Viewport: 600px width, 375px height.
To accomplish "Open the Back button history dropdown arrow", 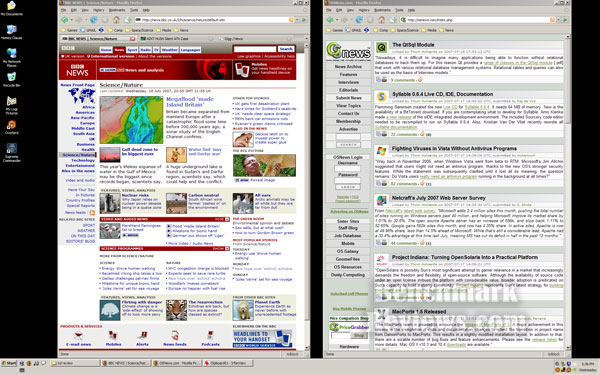I will [71, 20].
